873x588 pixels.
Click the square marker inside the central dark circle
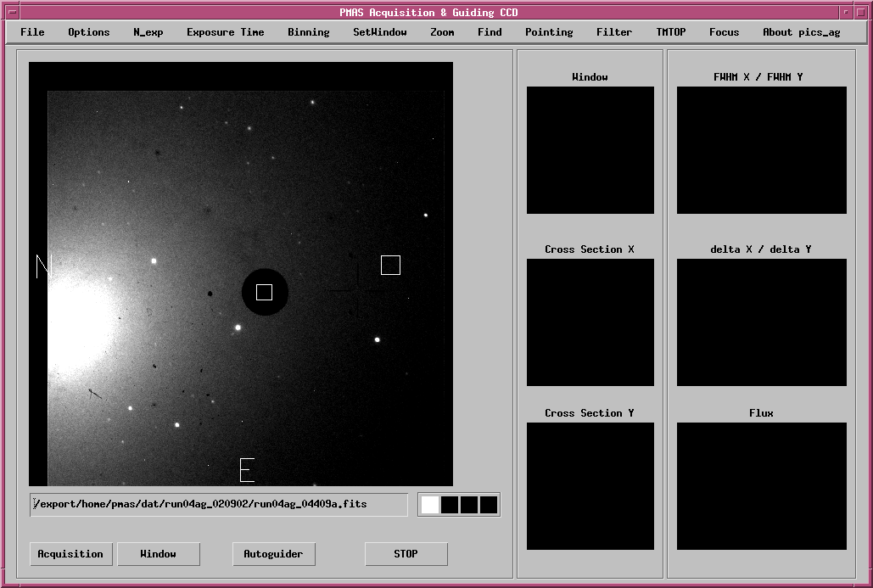[264, 292]
